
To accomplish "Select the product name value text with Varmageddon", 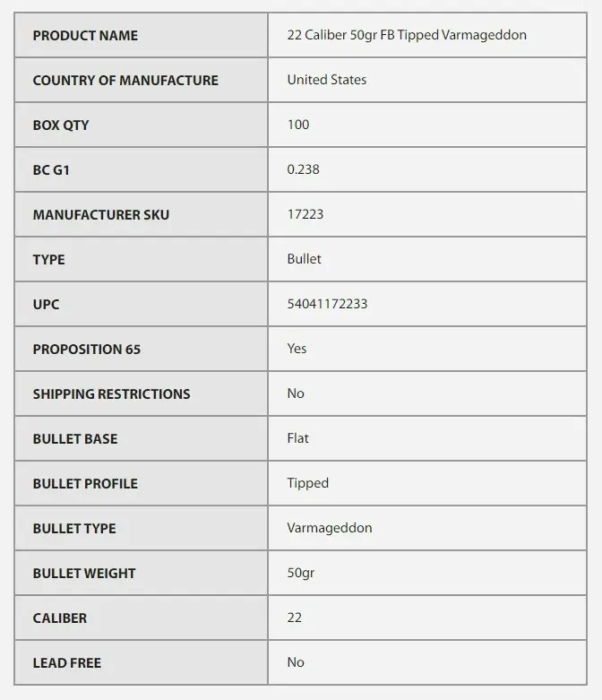I will click(x=407, y=35).
